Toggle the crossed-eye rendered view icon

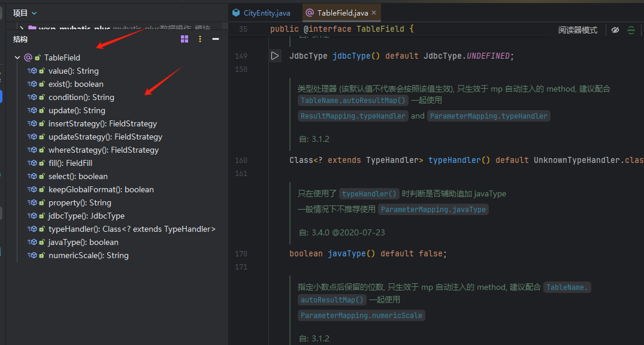[x=615, y=30]
